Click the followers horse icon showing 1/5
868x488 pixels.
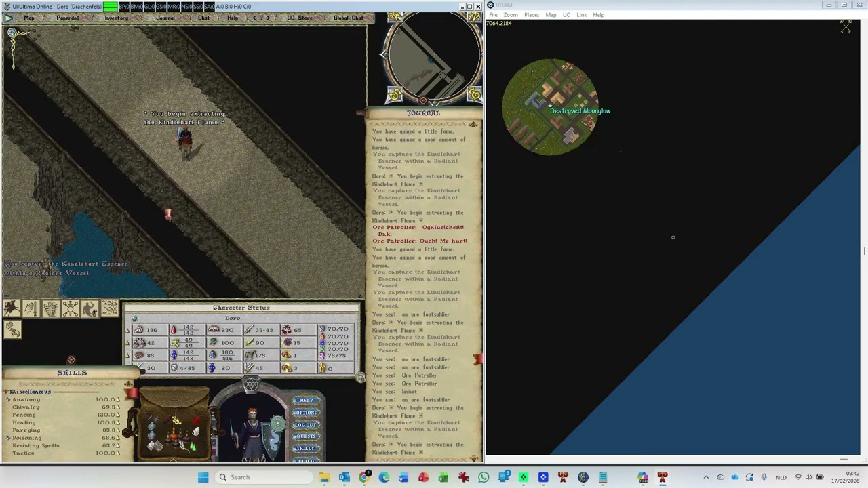click(250, 355)
